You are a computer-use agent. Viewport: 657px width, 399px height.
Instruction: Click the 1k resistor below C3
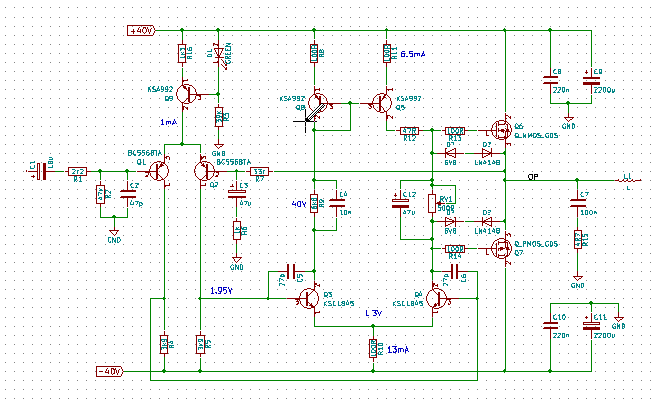(237, 231)
